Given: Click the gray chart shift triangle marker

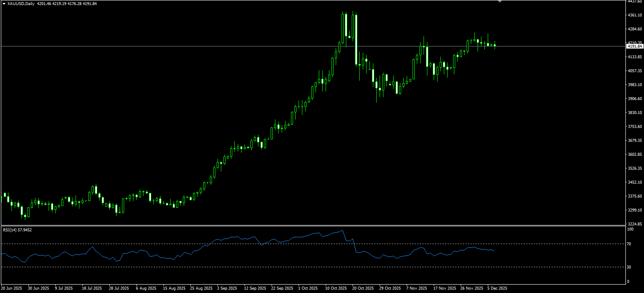Looking at the screenshot, I should click(x=500, y=1).
